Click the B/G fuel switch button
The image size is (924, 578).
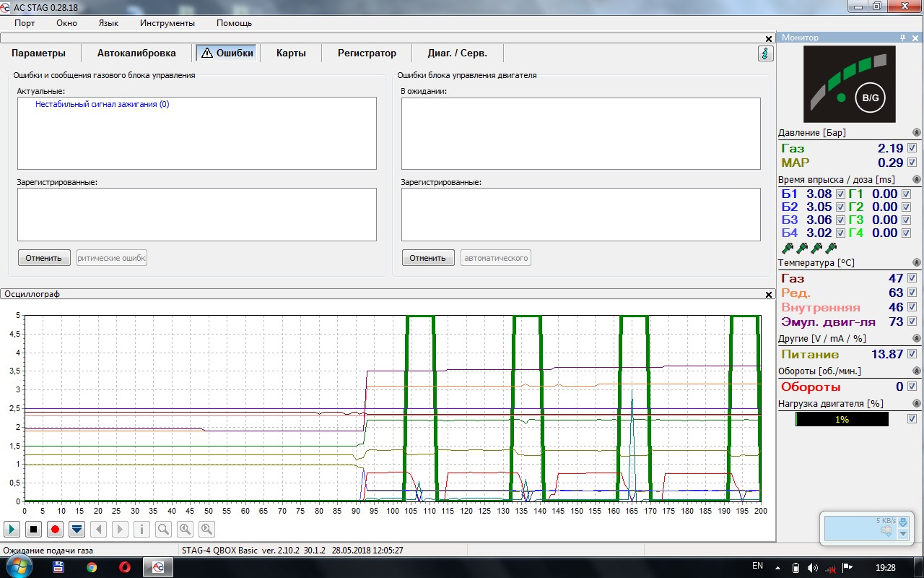[869, 98]
